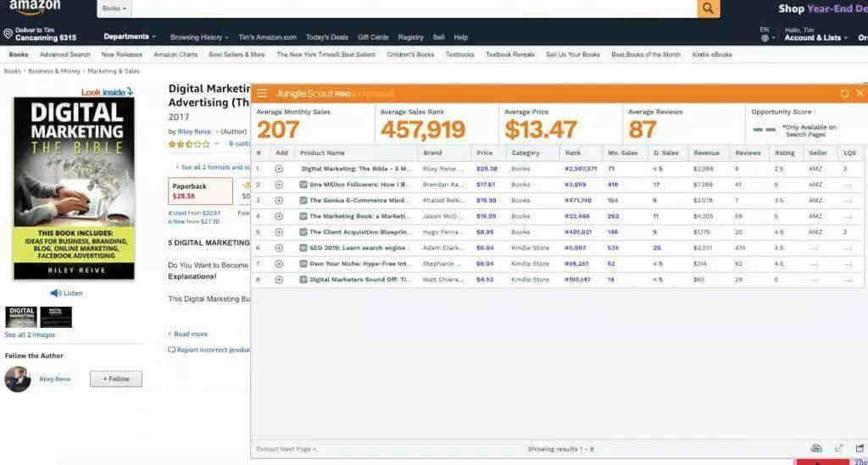868x465 pixels.
Task: Open the Help menu item
Action: (461, 37)
